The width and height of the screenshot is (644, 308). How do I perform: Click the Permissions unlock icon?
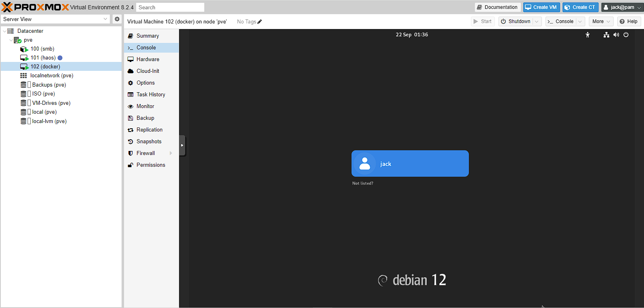(131, 165)
